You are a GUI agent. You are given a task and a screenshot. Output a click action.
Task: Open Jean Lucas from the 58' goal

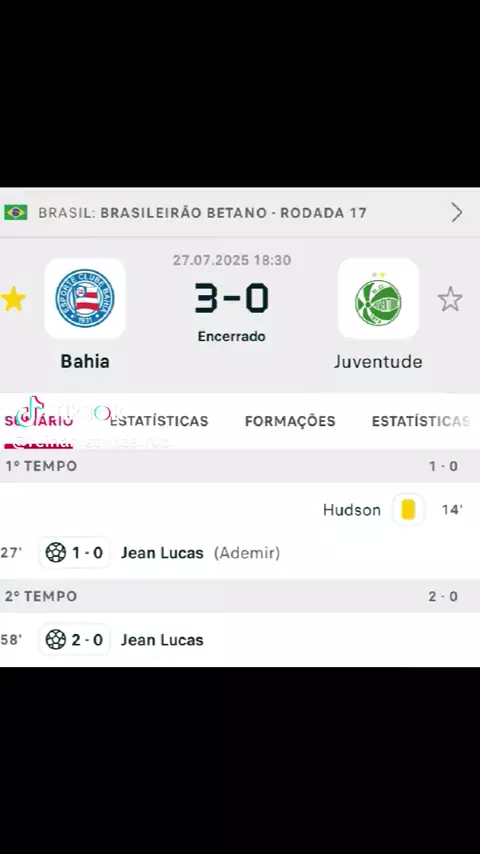[x=162, y=639]
